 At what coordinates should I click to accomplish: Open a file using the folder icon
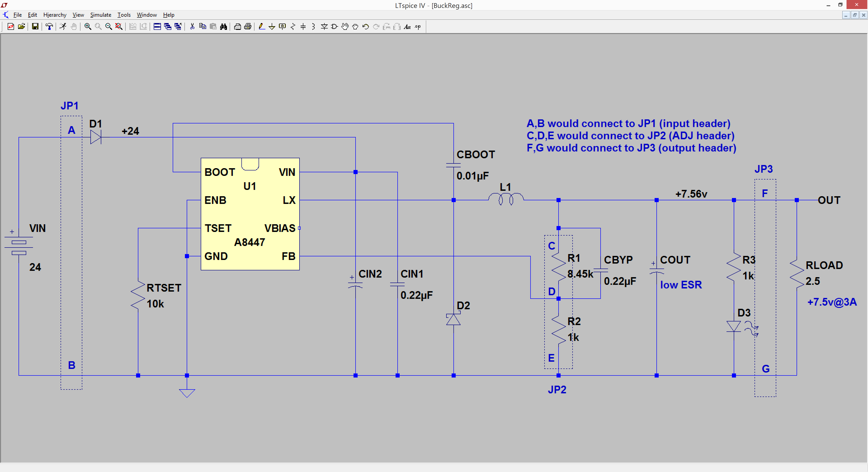(x=21, y=27)
